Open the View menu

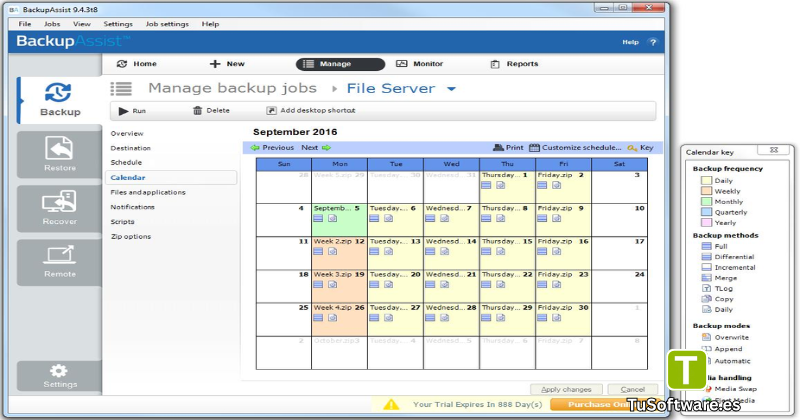click(x=82, y=24)
